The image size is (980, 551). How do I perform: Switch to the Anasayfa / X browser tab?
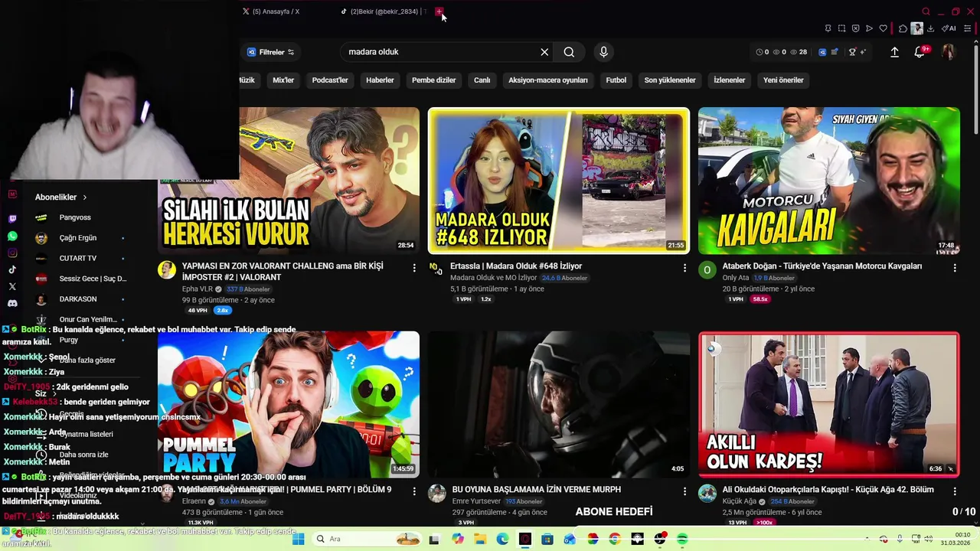(x=276, y=11)
